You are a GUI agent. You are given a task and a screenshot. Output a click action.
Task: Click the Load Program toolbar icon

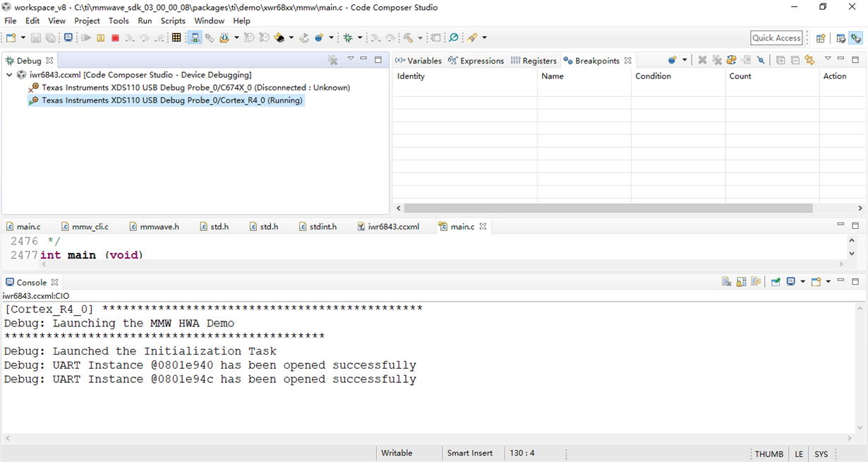(x=225, y=38)
